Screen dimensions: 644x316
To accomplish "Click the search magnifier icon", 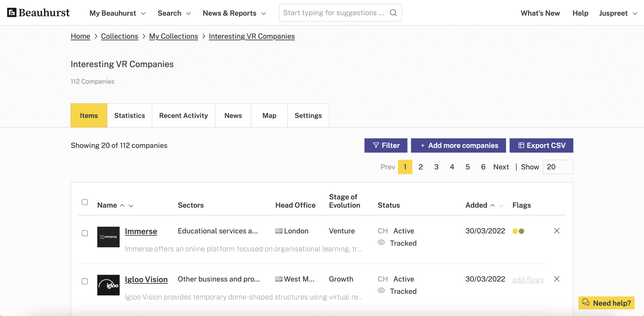I will tap(393, 13).
